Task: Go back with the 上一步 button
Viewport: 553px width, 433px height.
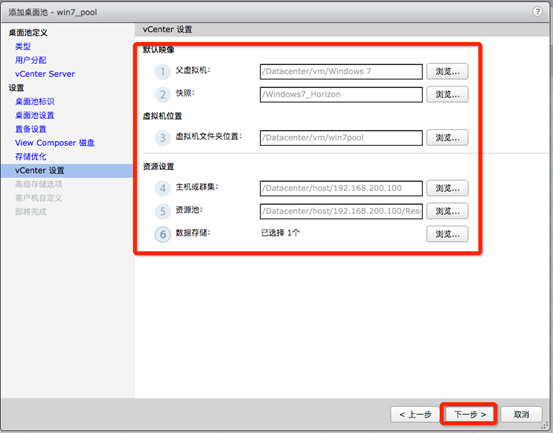Action: [x=415, y=414]
